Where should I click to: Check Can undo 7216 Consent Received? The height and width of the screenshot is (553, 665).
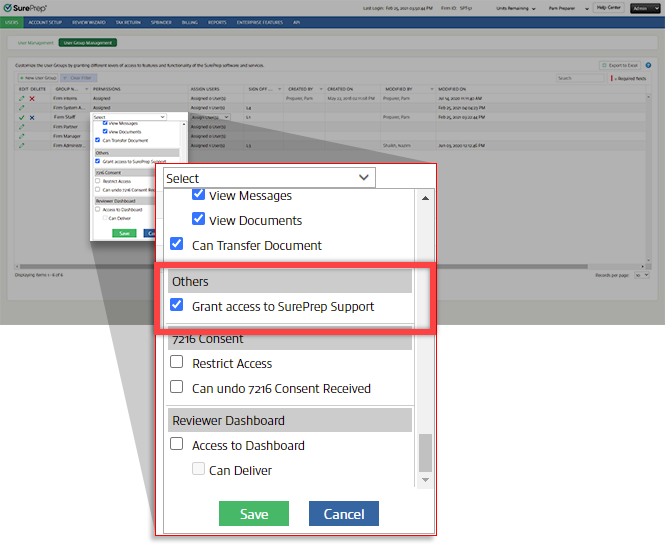point(177,388)
